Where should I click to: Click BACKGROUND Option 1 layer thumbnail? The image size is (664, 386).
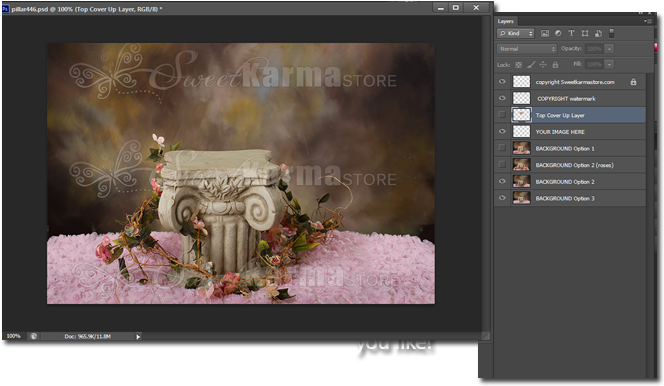(x=521, y=148)
